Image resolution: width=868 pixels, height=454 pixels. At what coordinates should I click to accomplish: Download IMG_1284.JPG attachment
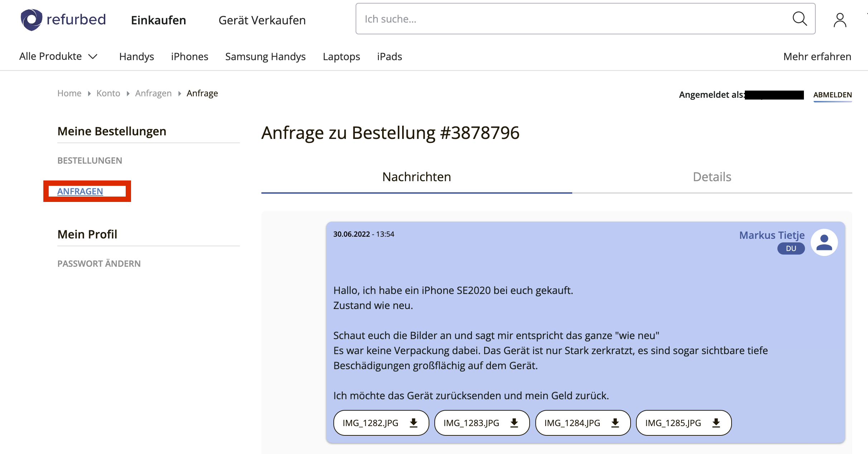[583, 423]
